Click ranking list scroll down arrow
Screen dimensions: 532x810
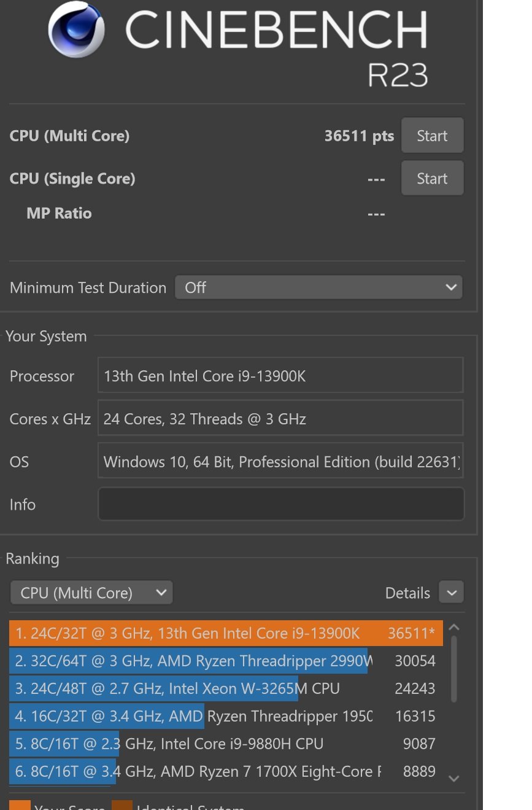[454, 779]
